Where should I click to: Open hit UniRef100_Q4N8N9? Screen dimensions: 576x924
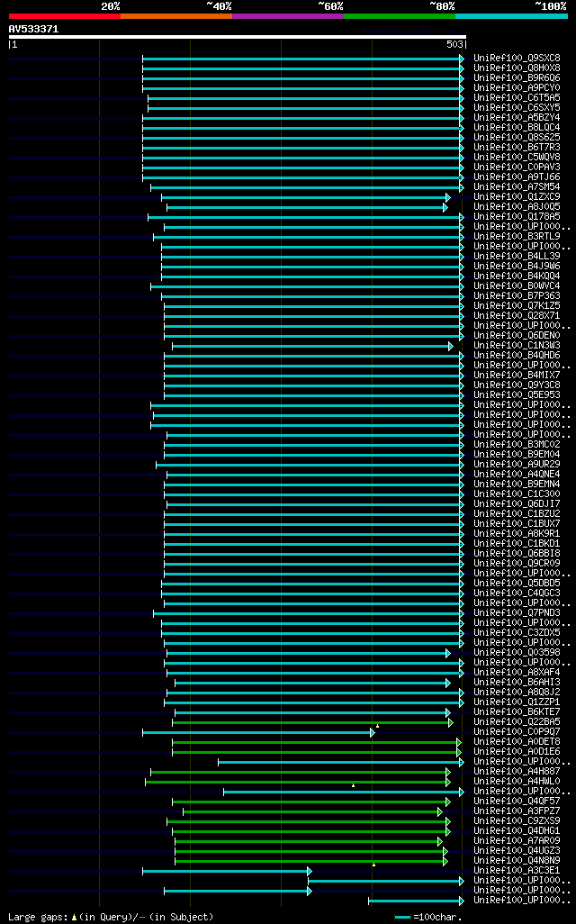(x=517, y=861)
